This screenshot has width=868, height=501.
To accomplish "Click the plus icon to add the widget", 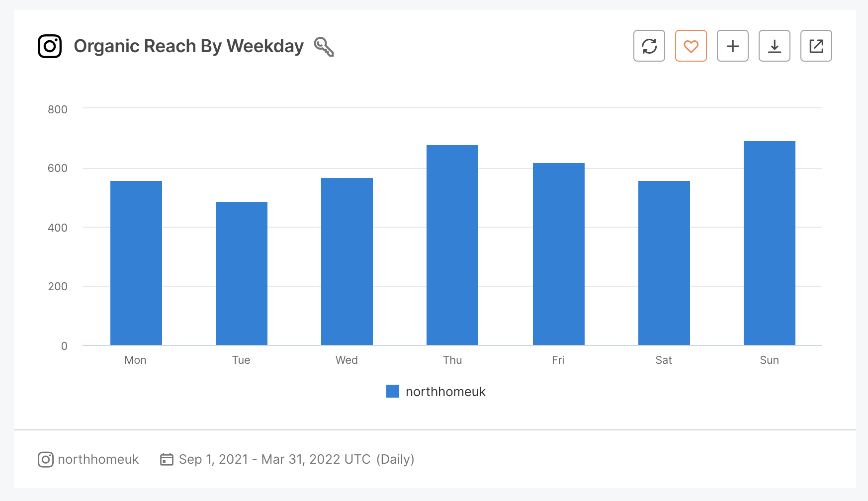I will pos(732,46).
